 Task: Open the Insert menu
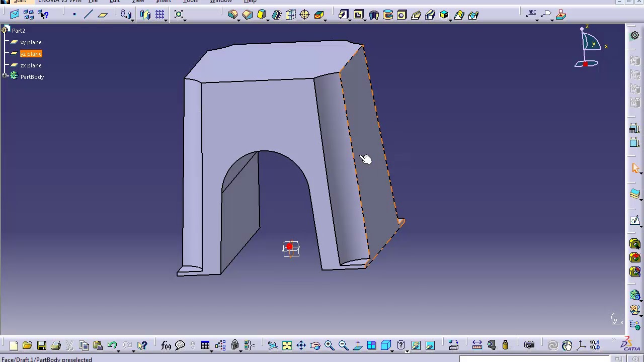pyautogui.click(x=164, y=2)
